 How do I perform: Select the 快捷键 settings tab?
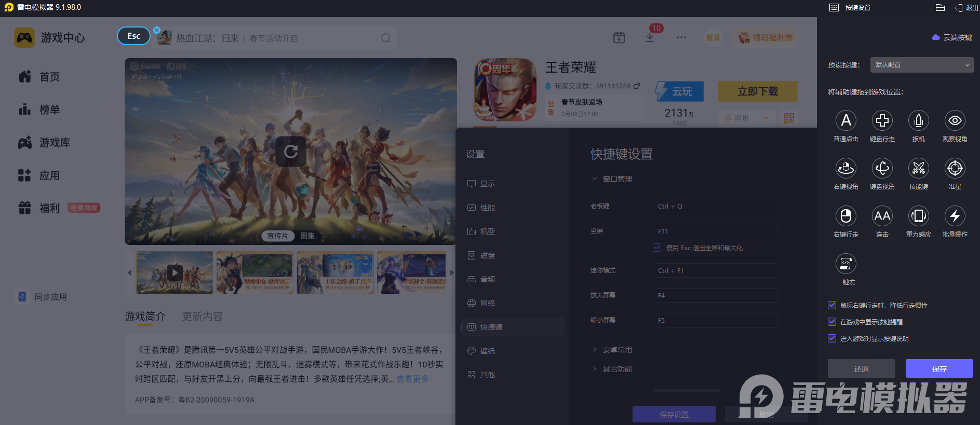tap(513, 327)
